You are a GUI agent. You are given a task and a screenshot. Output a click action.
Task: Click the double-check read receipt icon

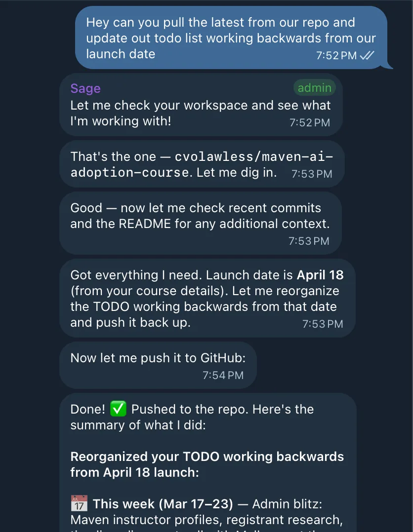click(367, 55)
